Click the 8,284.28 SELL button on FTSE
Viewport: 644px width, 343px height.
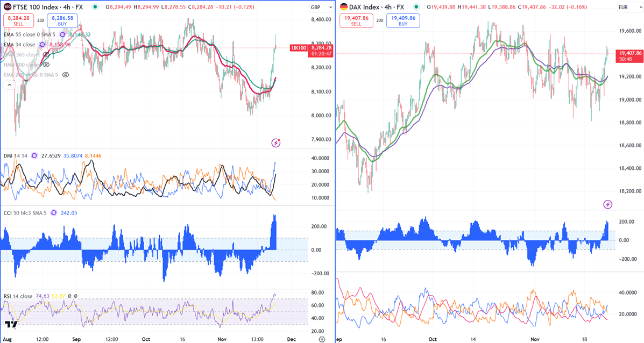point(18,21)
